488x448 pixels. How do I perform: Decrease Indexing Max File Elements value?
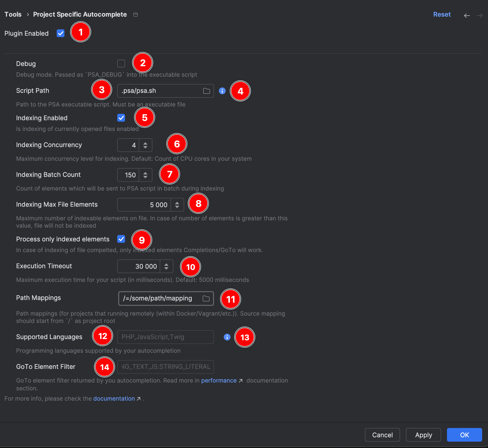click(177, 207)
